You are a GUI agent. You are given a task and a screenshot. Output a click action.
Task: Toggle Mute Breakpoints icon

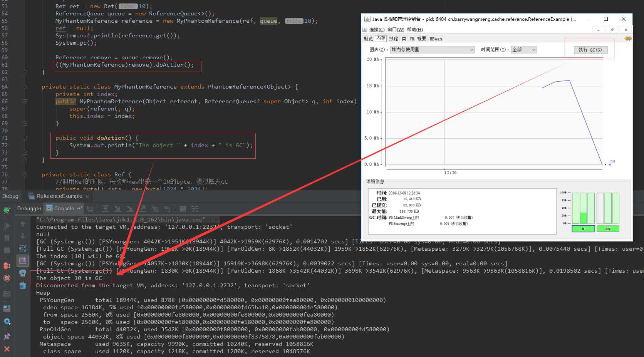pos(7,278)
